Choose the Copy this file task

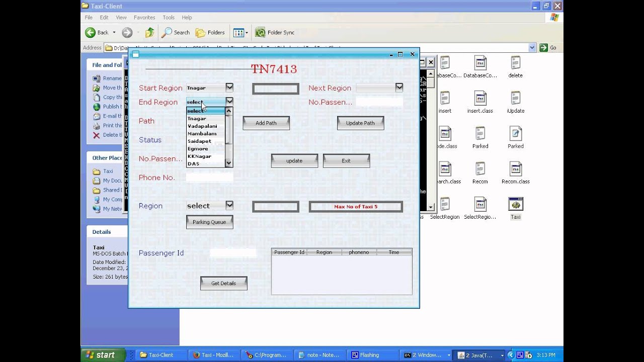[x=107, y=97]
